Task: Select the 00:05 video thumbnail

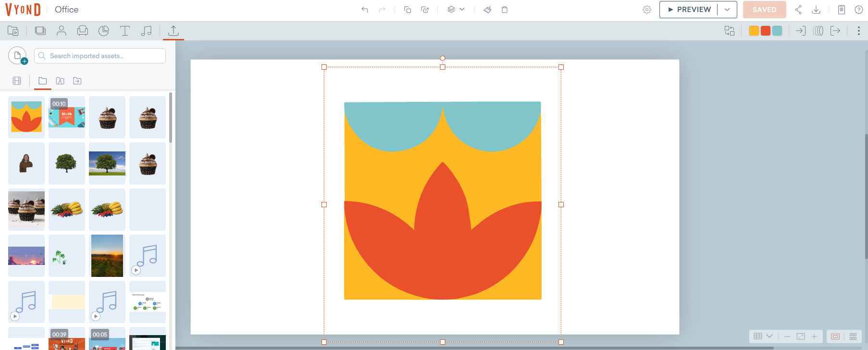Action: tap(107, 338)
